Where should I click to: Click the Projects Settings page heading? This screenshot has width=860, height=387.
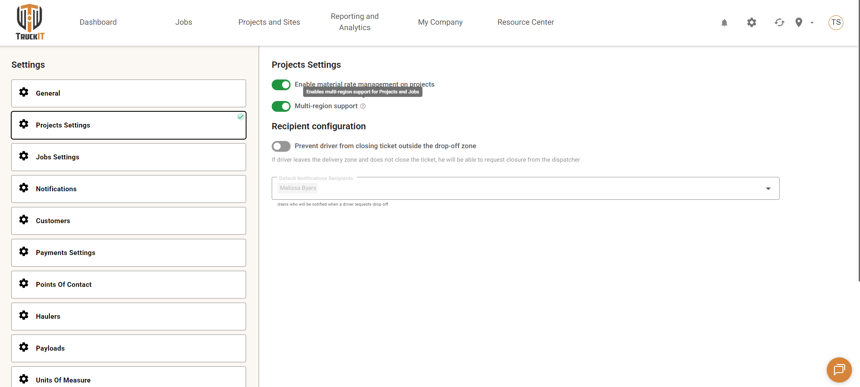point(306,65)
